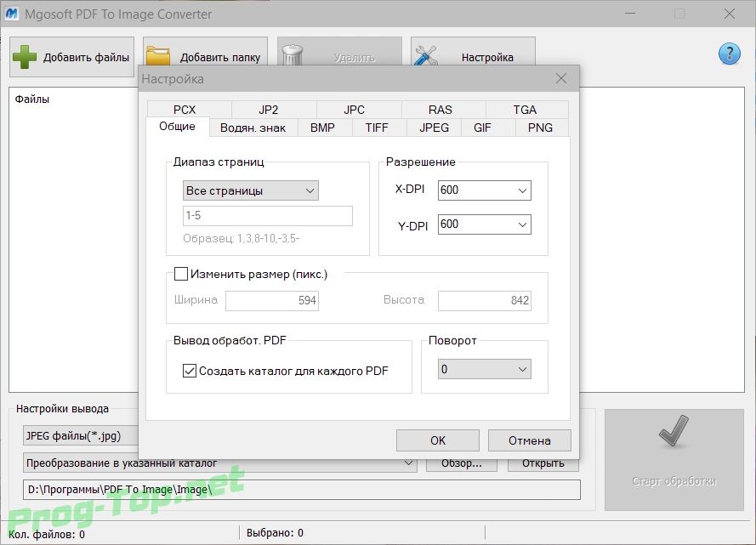Image resolution: width=756 pixels, height=545 pixels.
Task: Click the Кол. файлов: 0 status entry
Action: click(x=47, y=534)
